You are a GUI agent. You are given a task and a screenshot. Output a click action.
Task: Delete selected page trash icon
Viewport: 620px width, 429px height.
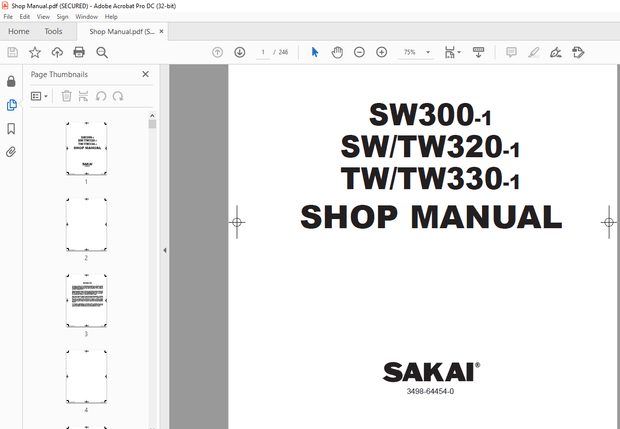[x=66, y=96]
